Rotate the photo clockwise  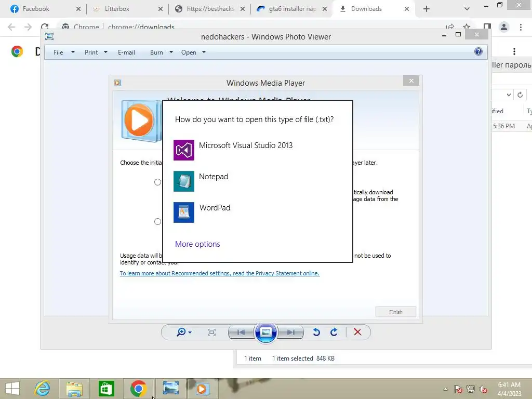pos(334,332)
